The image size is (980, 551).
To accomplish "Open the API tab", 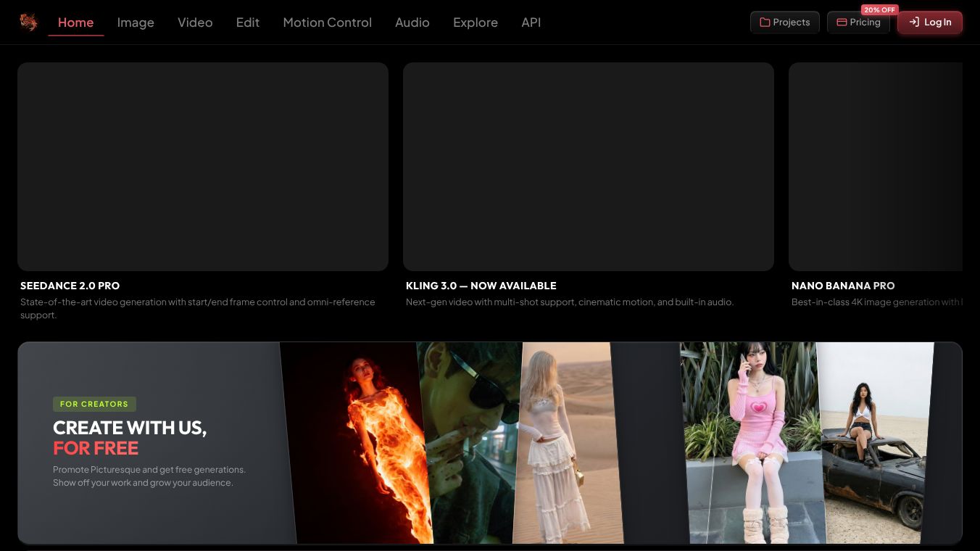I will pyautogui.click(x=531, y=22).
